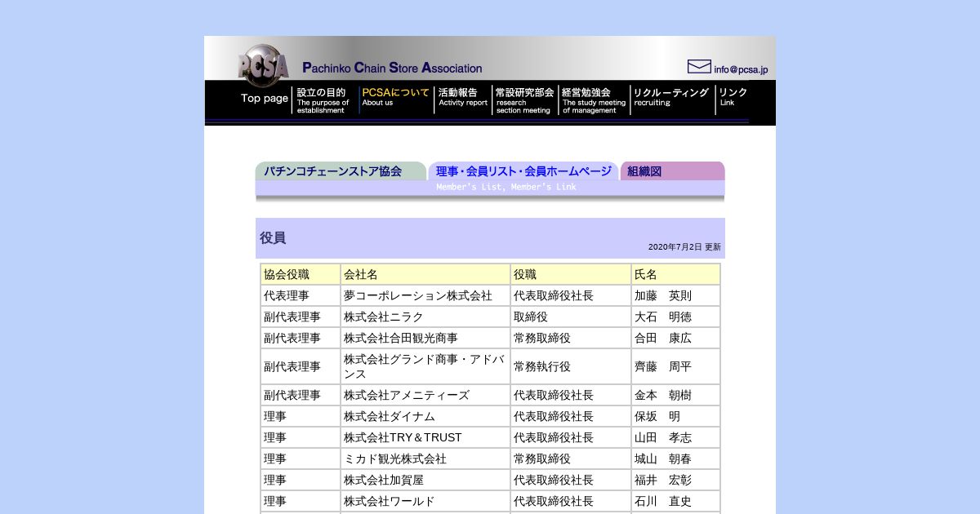Select 理事・会員リスト・会員ホームページ tab
The image size is (980, 514).
pyautogui.click(x=523, y=171)
